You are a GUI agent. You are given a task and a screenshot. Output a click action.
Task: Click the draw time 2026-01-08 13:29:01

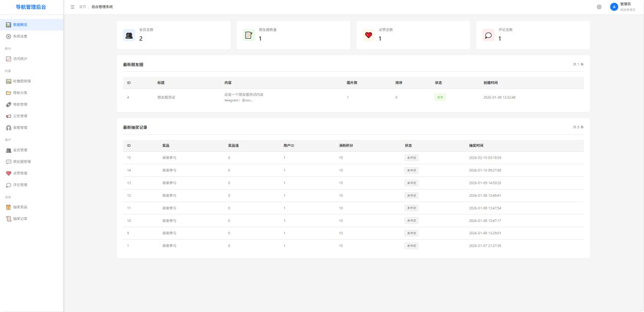coord(485,233)
